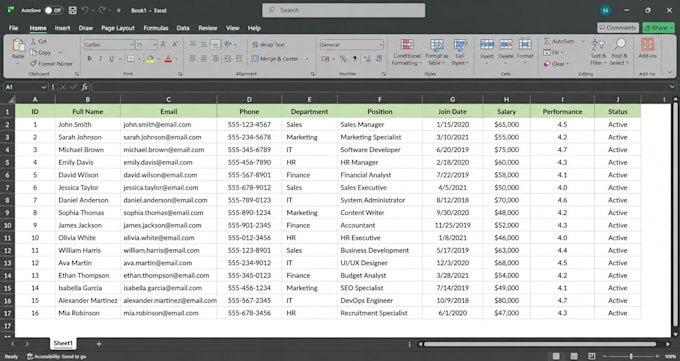Select the Sheet1 tab
The height and width of the screenshot is (361, 680).
[x=63, y=343]
